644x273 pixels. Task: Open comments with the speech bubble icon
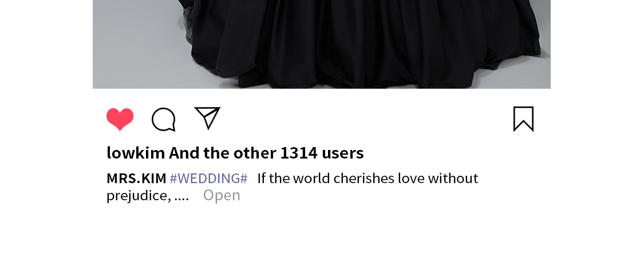point(164,120)
